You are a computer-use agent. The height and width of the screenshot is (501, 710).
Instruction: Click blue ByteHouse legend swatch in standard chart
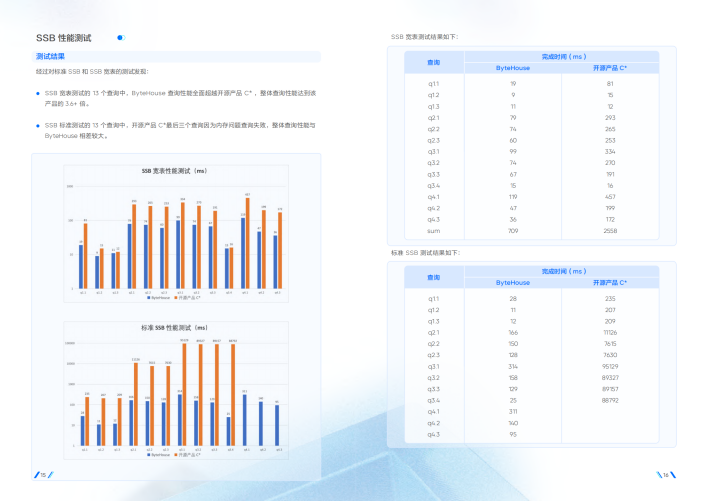pos(149,455)
